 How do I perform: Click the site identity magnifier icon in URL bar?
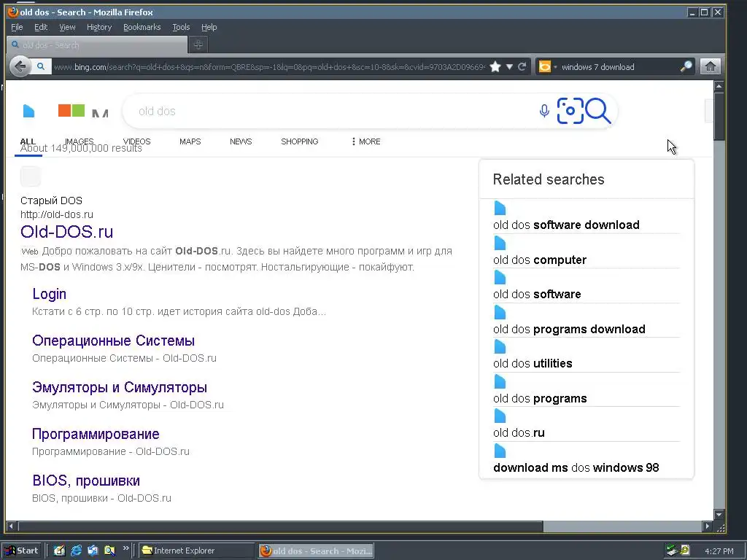[x=41, y=66]
